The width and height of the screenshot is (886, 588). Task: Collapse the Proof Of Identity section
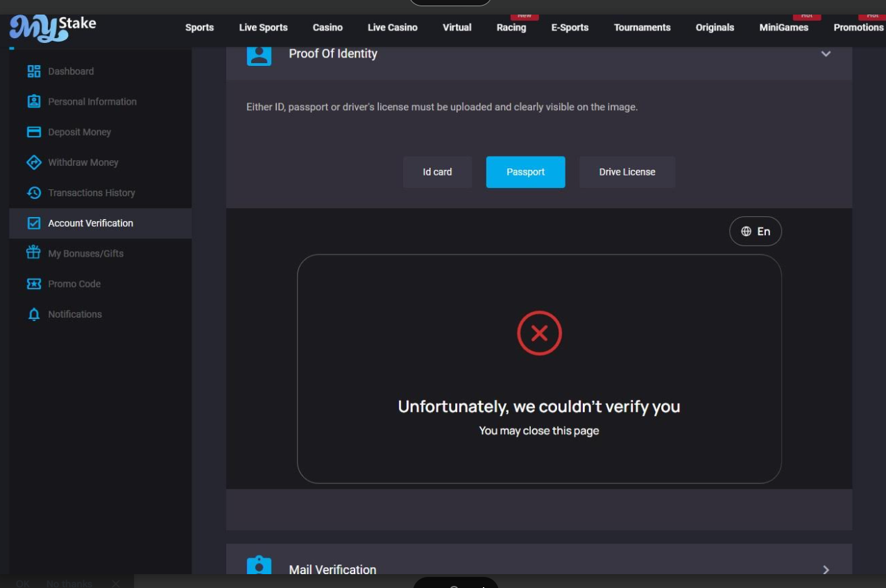point(826,54)
